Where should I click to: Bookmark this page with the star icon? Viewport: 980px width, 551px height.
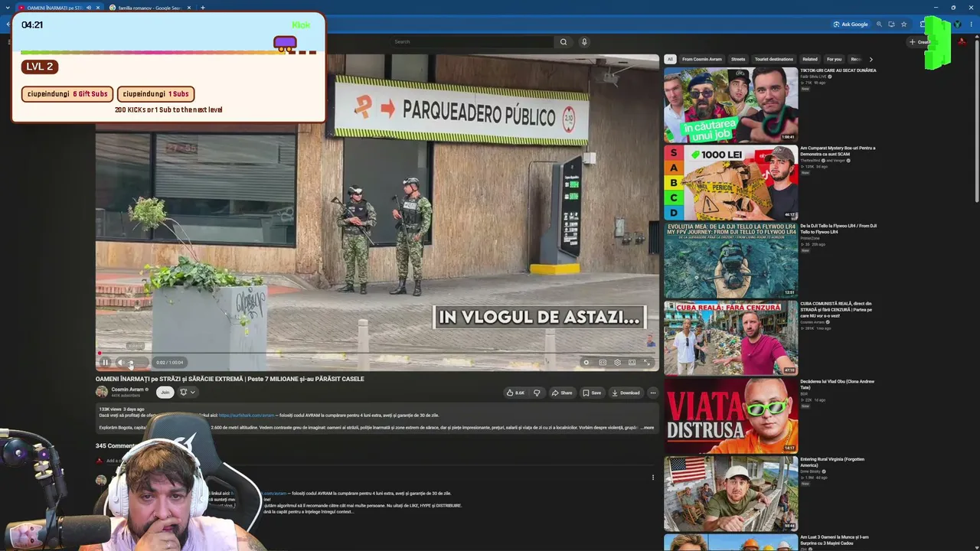click(903, 24)
